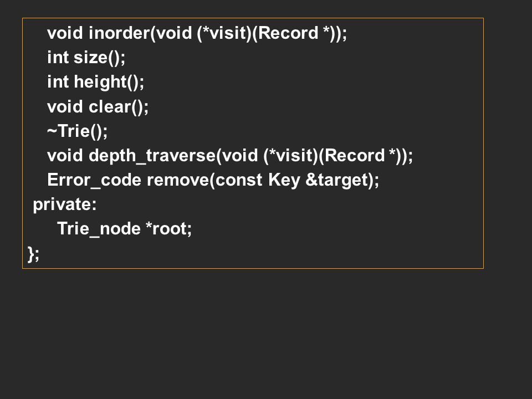Viewport: 532px width, 399px height.
Task: Click the 'int height();' declaration
Action: click(96, 83)
